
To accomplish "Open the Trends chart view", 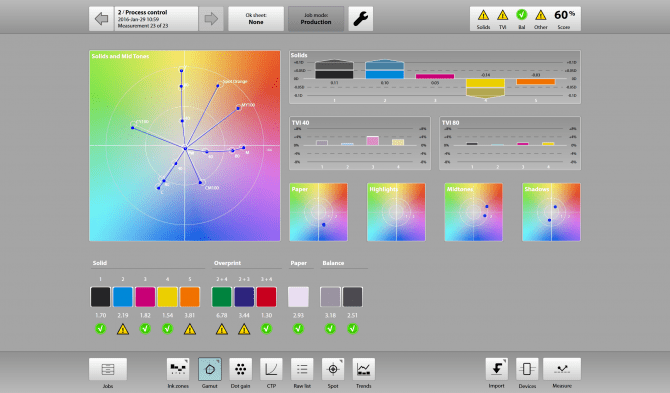I will click(364, 369).
